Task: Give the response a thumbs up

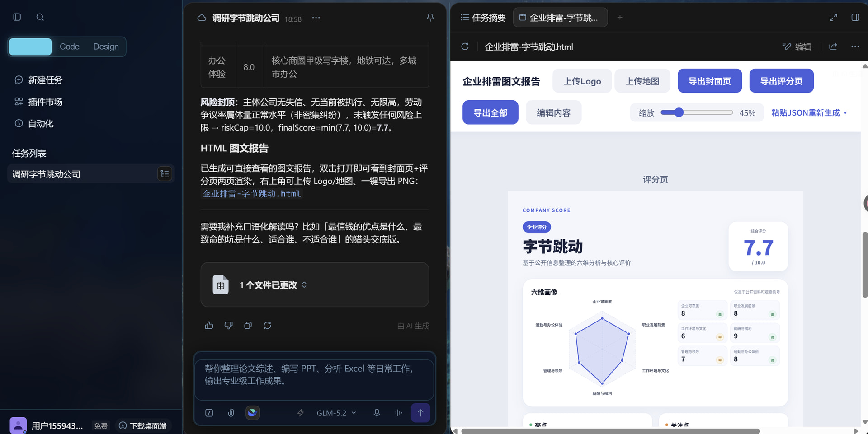Action: point(209,325)
